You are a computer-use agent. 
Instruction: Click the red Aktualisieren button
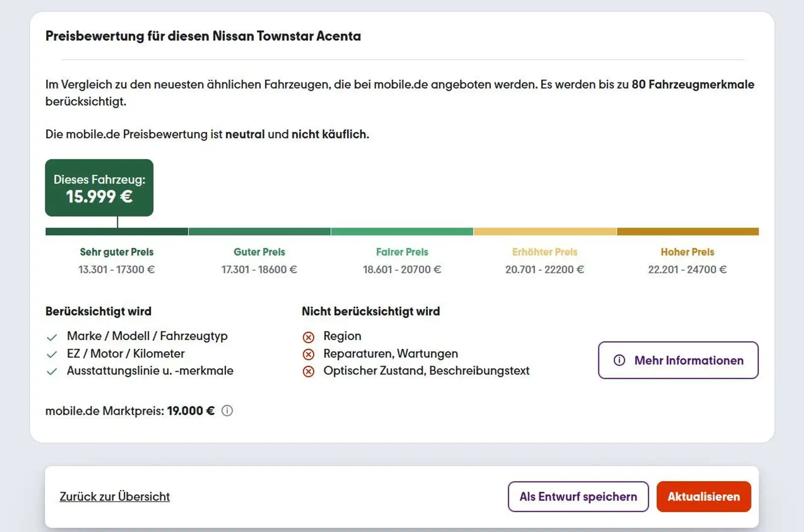coord(703,497)
